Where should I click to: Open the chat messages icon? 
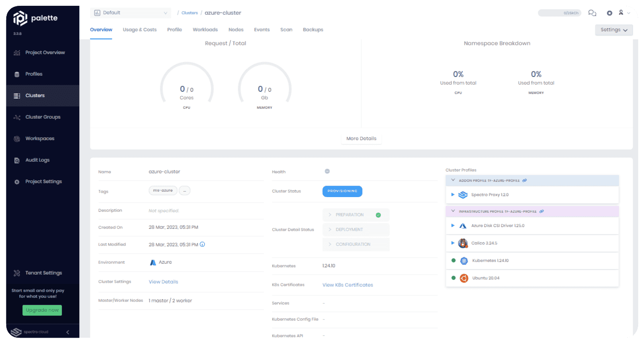click(x=592, y=13)
